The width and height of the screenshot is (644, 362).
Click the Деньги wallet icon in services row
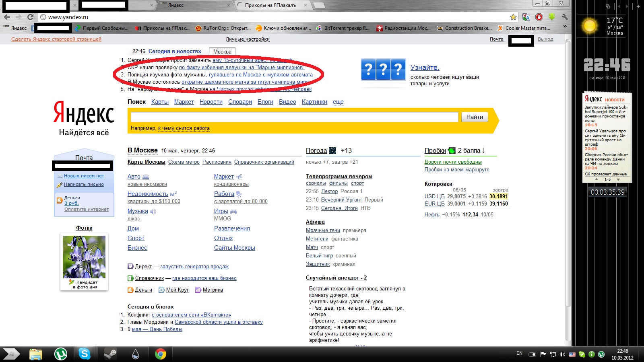[x=130, y=290]
